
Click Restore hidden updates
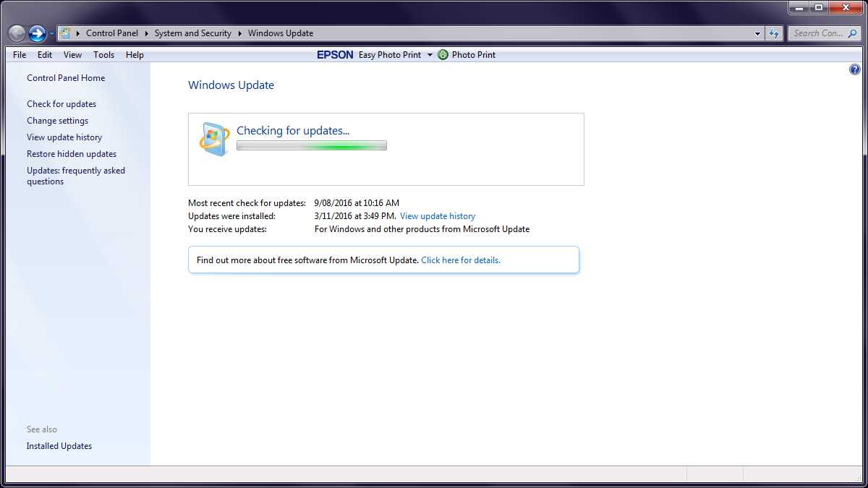point(72,154)
